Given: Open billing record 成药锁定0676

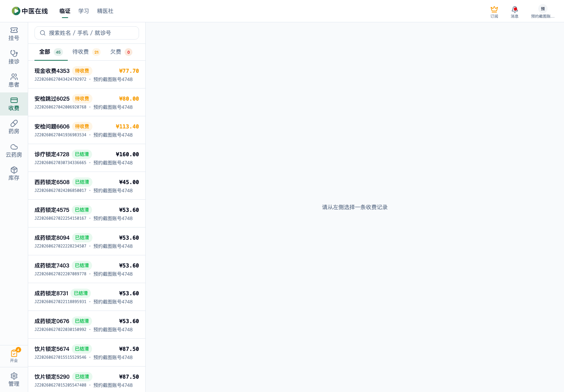Looking at the screenshot, I should coord(87,325).
